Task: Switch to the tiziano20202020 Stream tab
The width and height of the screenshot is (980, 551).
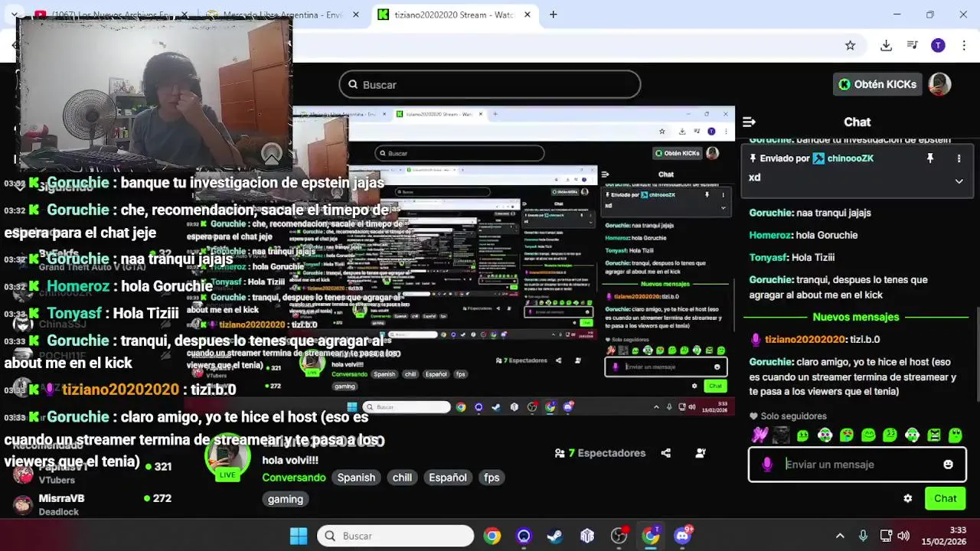Action: (x=456, y=15)
